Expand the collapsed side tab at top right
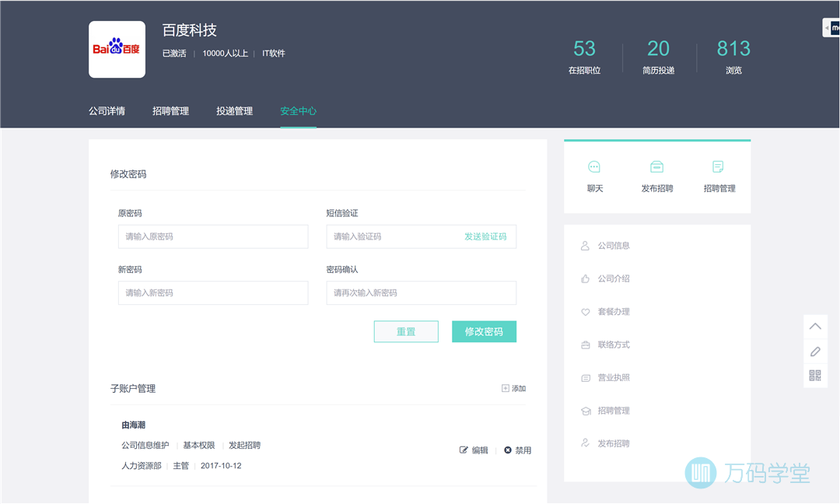The width and height of the screenshot is (840, 504). tap(831, 28)
